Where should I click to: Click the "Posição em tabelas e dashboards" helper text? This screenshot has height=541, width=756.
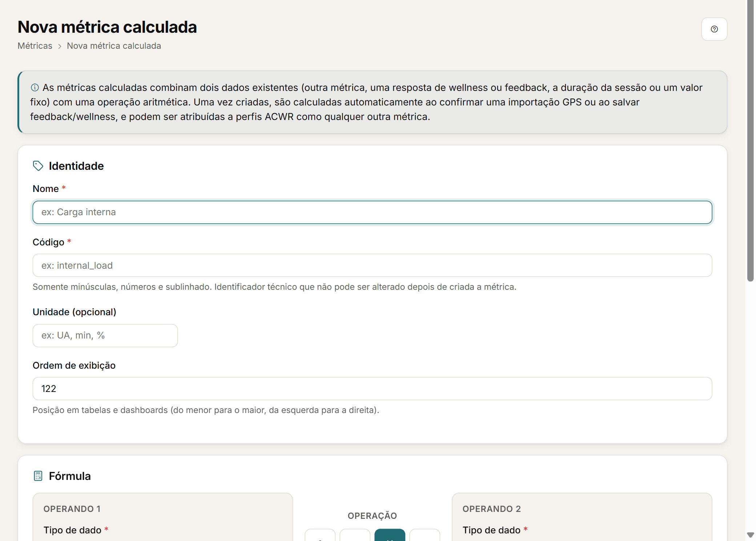coord(206,410)
